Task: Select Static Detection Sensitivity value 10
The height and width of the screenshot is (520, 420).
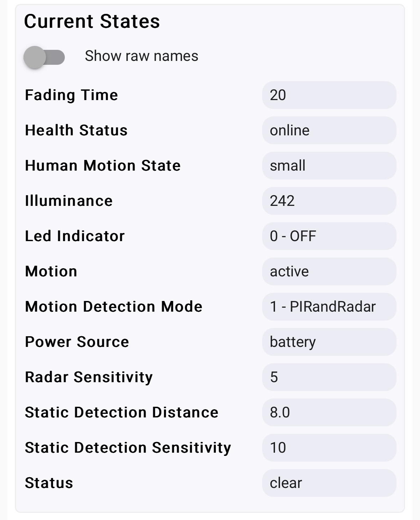Action: pyautogui.click(x=329, y=448)
